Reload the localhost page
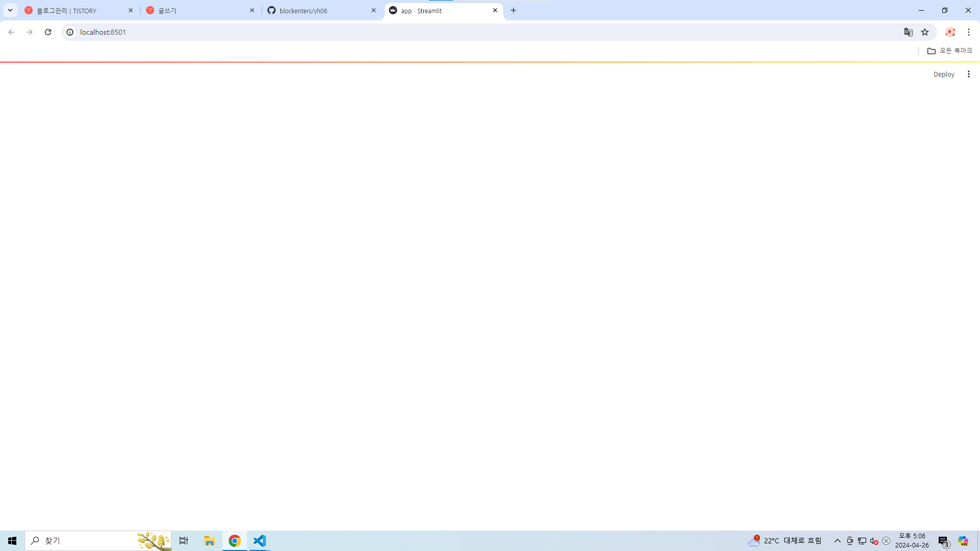 tap(48, 32)
